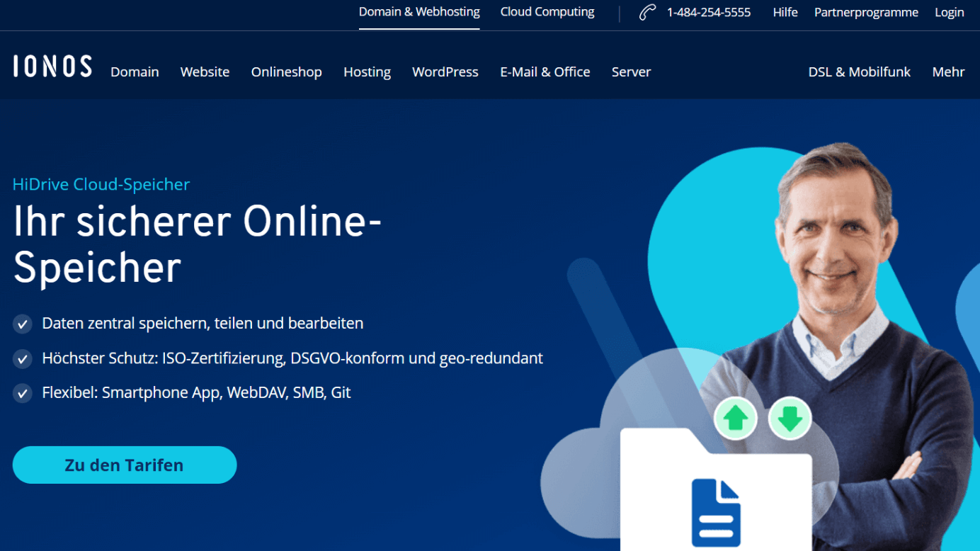The image size is (980, 551).
Task: Open the Domain navigation menu
Action: point(135,72)
